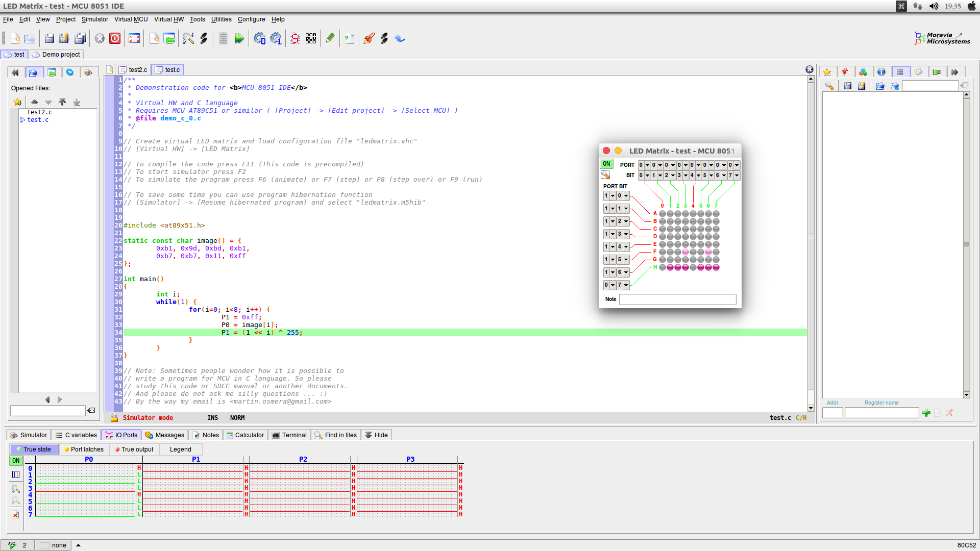Click the fullscreen toggle toolbar icon

[x=134, y=38]
